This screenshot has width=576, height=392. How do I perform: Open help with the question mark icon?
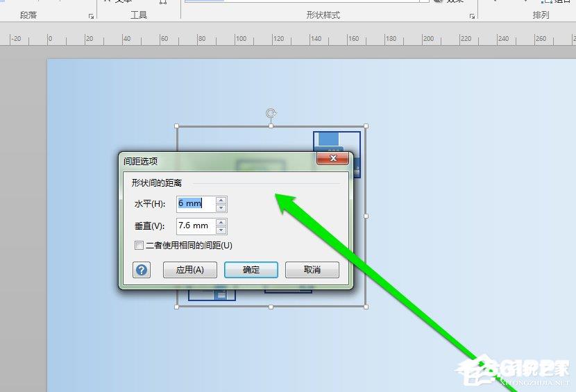[142, 270]
